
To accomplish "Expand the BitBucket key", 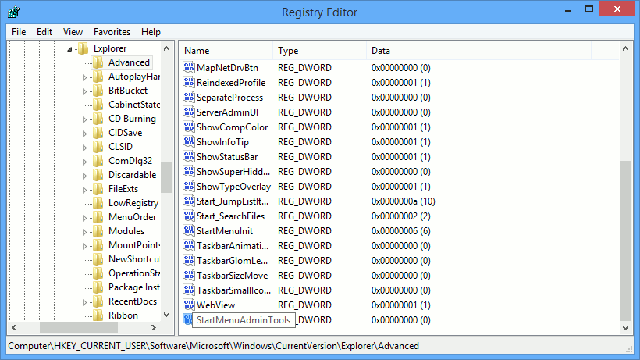I will pyautogui.click(x=84, y=91).
